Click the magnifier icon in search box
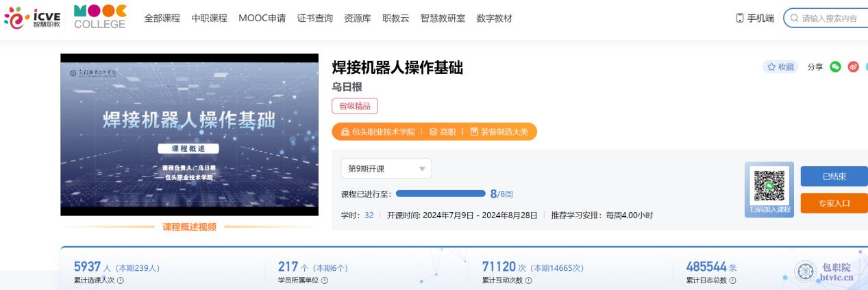 coord(795,18)
